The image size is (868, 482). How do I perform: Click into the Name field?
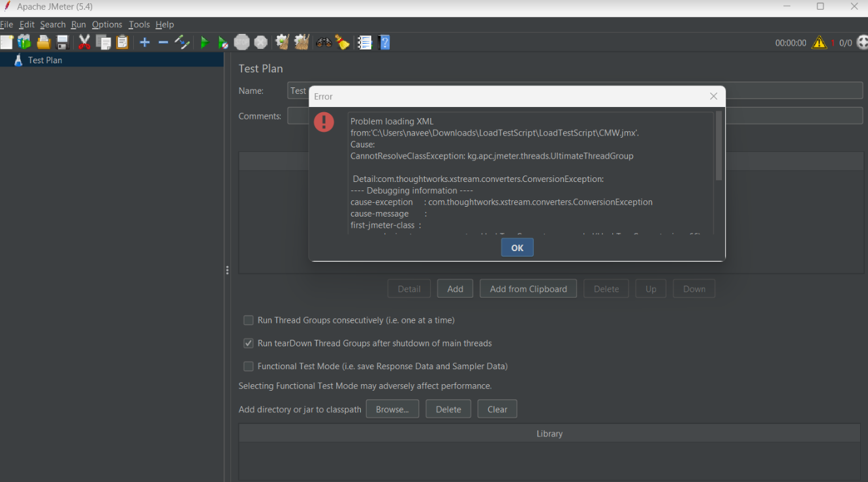(575, 91)
